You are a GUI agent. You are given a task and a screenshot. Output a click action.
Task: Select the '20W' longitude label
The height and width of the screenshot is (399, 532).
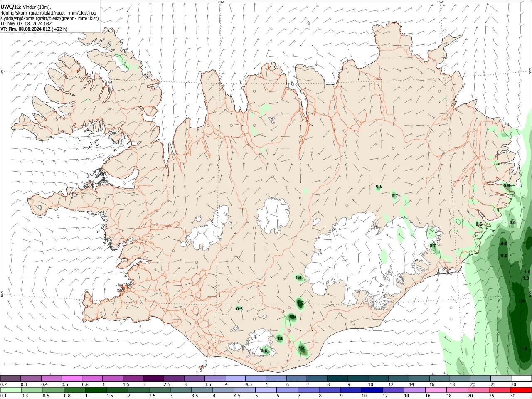click(x=221, y=2)
